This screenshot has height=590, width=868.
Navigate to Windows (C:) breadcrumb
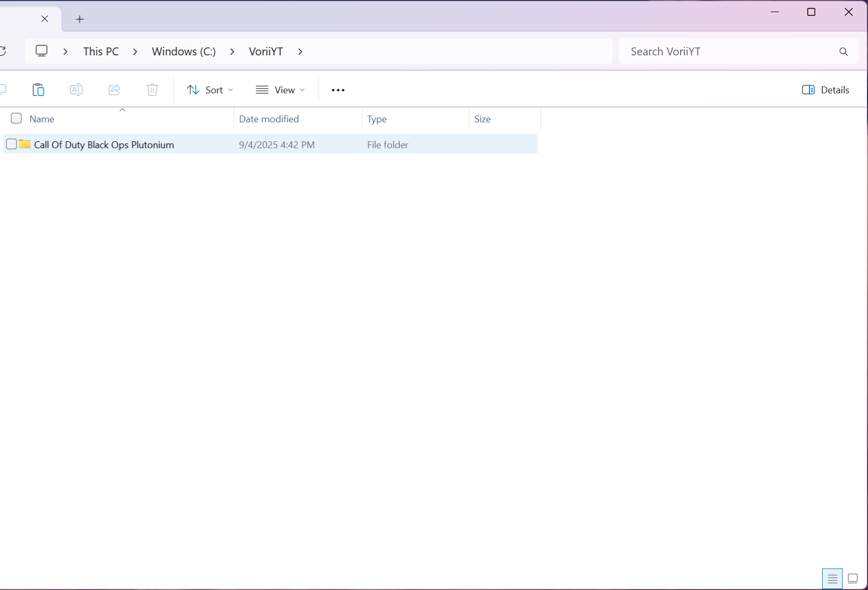(x=184, y=52)
